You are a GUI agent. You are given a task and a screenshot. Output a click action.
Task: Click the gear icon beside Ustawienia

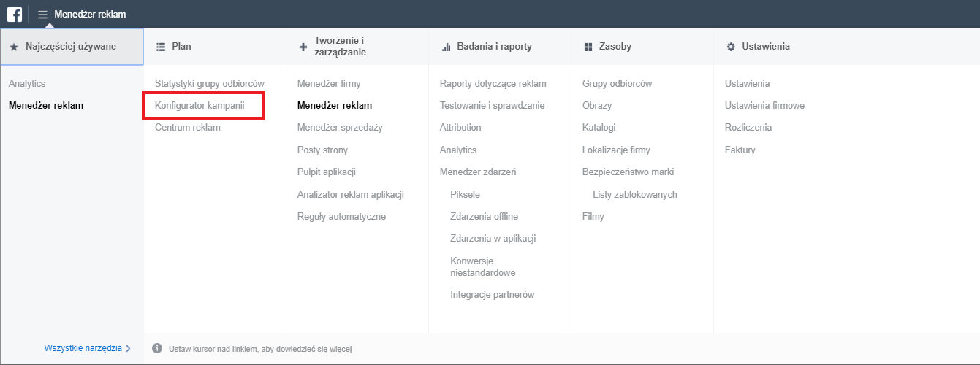pos(731,47)
